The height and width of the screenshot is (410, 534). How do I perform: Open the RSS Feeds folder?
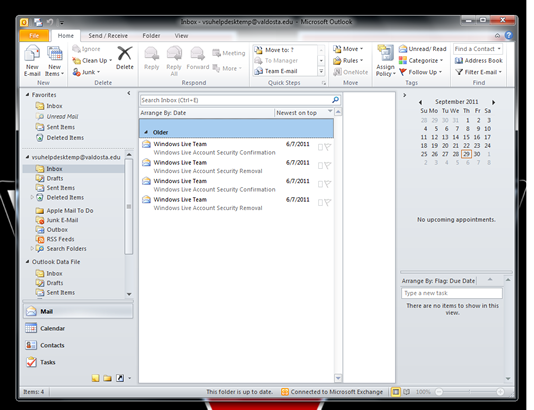click(x=60, y=239)
